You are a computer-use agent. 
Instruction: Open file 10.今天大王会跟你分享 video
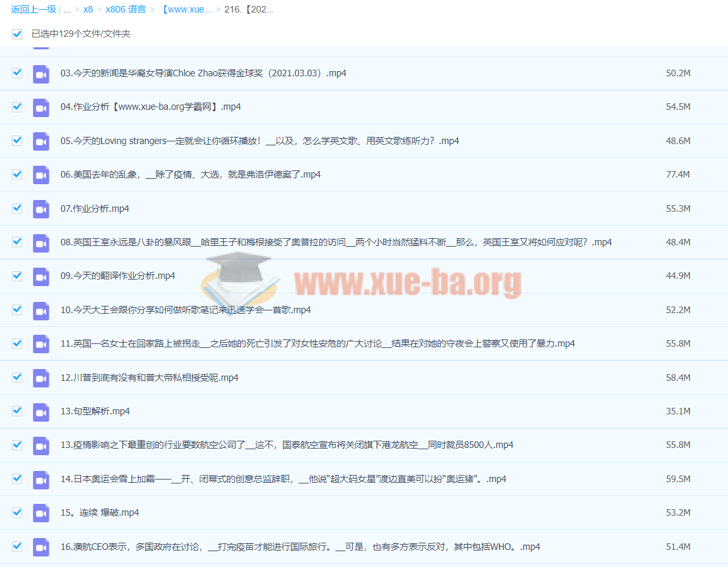[x=186, y=310]
